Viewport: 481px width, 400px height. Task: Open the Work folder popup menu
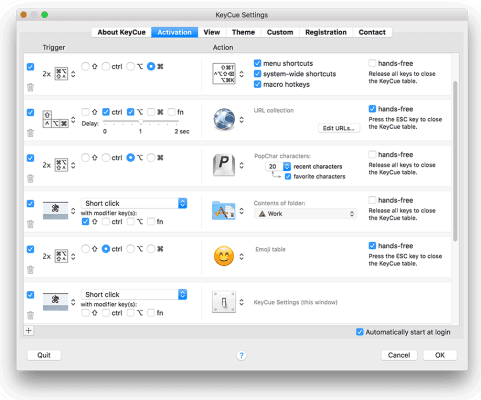(x=306, y=214)
